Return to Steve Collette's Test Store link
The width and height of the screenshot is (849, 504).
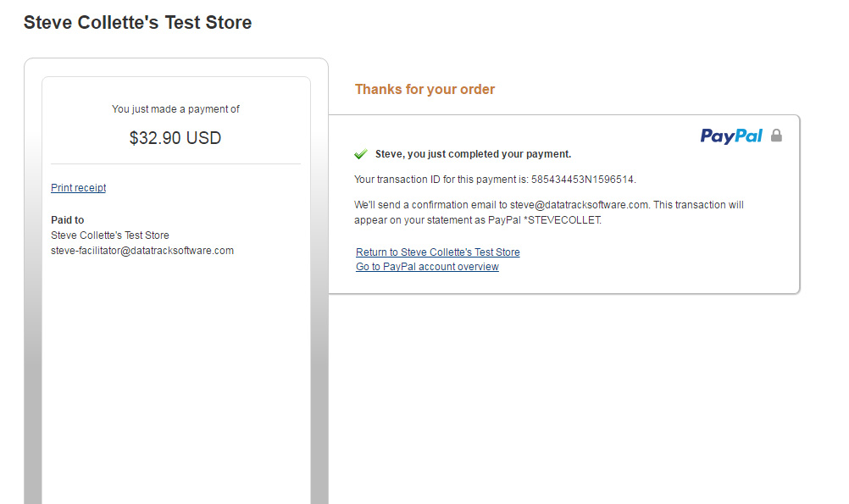point(437,252)
